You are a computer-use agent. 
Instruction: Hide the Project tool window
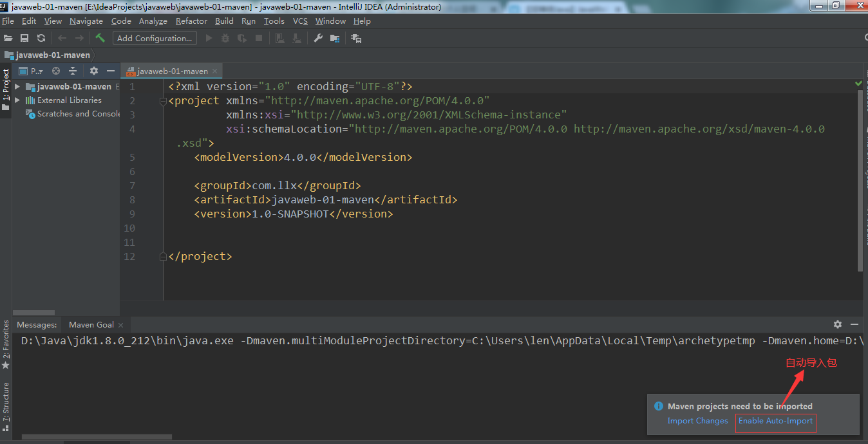[x=111, y=71]
